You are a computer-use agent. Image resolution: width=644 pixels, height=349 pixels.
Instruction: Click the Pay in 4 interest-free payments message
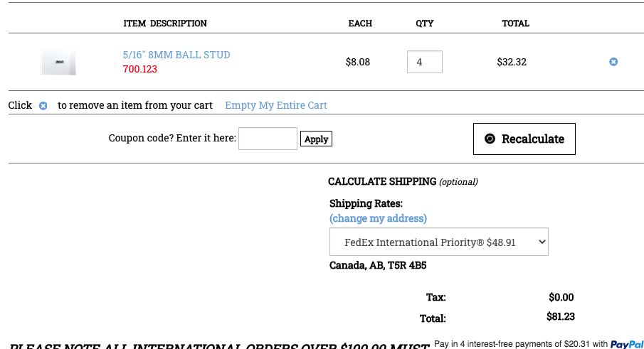click(x=519, y=344)
